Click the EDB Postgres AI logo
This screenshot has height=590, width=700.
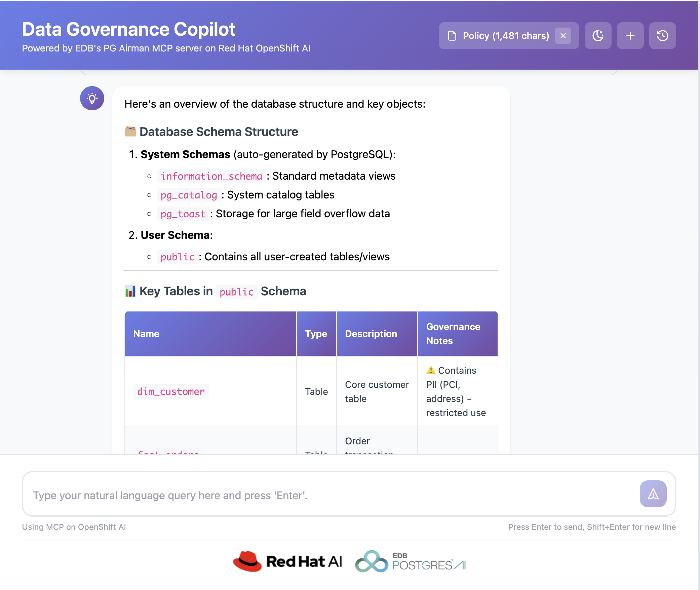coord(411,561)
